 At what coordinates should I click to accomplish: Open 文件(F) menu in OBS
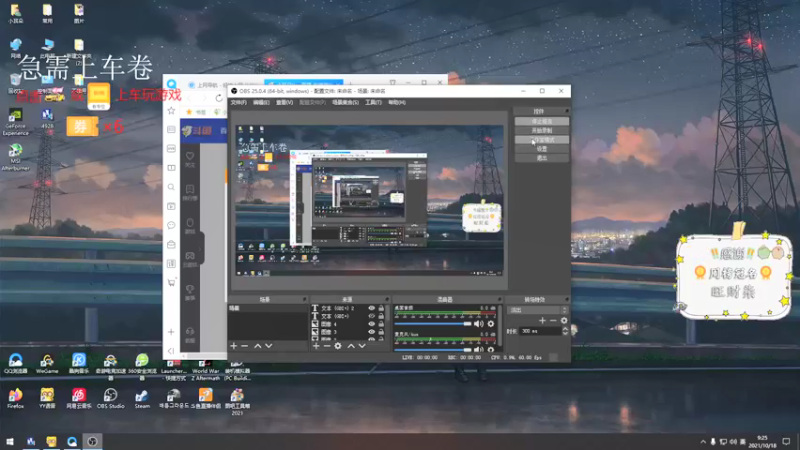point(238,103)
